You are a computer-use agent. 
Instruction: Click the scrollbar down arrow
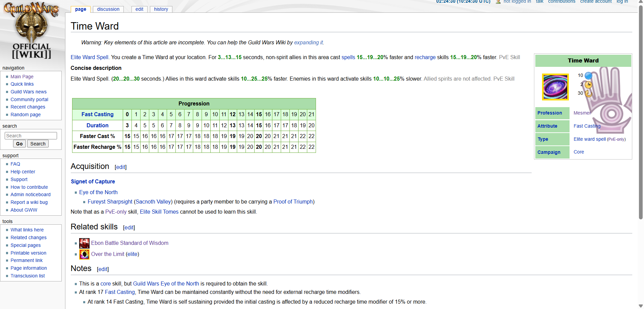[641, 306]
